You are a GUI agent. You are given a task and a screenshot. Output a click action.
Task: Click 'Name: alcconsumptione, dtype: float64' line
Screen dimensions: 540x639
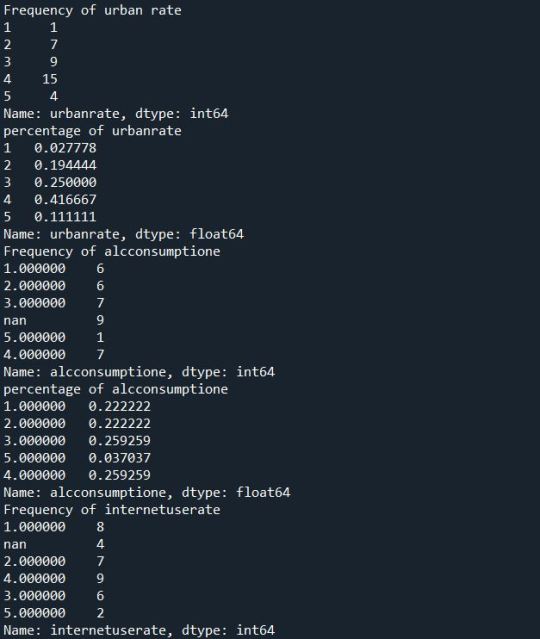click(x=147, y=492)
